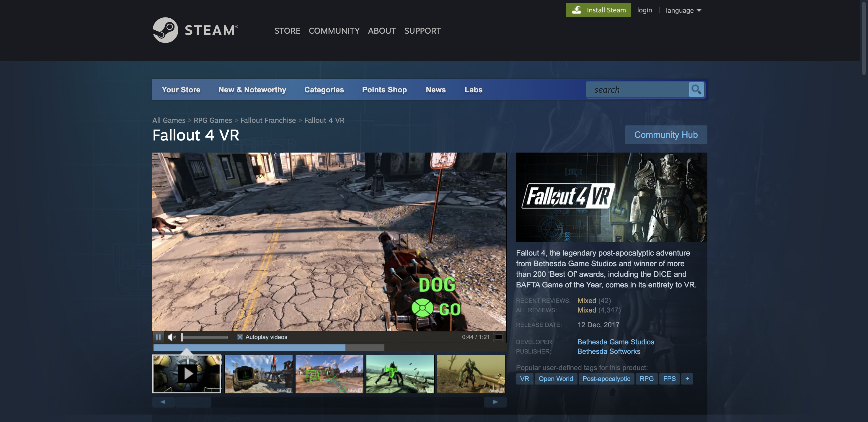This screenshot has width=868, height=422.
Task: Expand more tags with plus button
Action: (687, 379)
